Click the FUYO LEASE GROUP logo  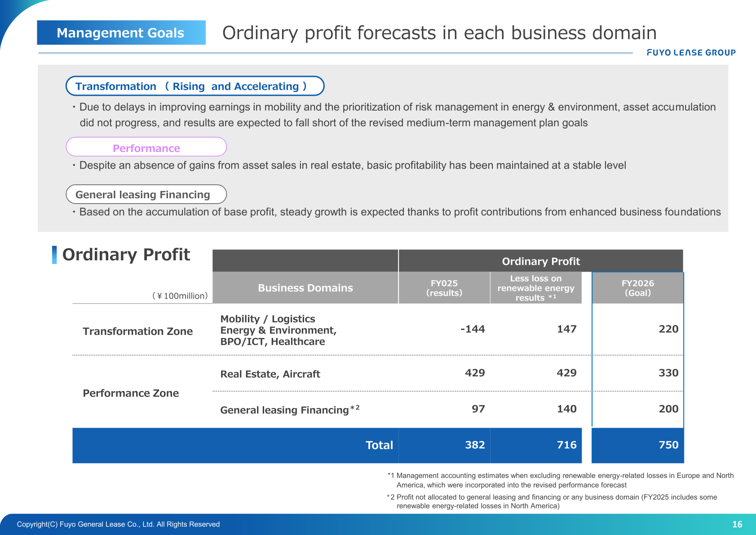(x=691, y=53)
